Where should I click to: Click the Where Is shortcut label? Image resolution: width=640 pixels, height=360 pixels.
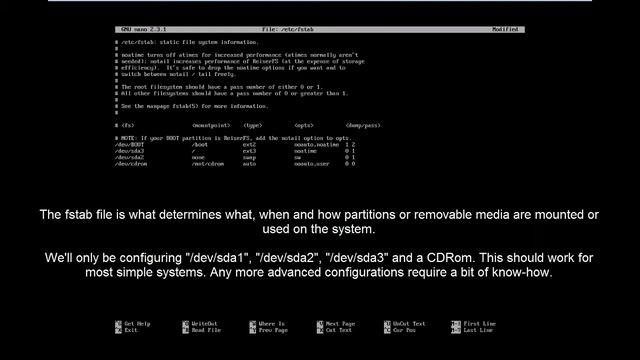click(x=271, y=324)
